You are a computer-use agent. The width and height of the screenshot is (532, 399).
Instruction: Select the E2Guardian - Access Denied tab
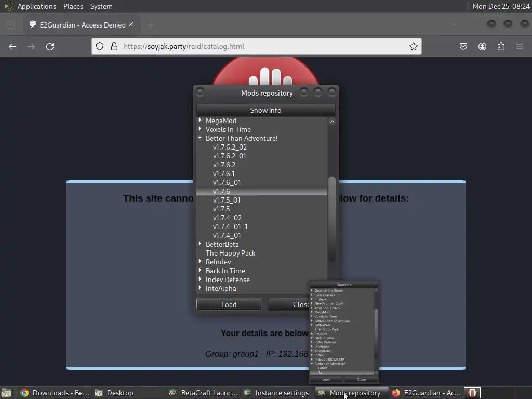pos(82,25)
